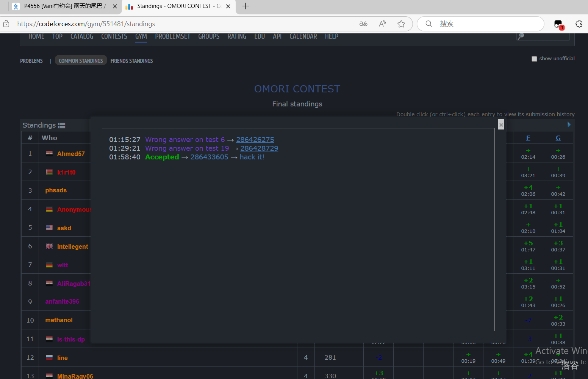The width and height of the screenshot is (588, 379).
Task: Open the Problems tab
Action: tap(31, 61)
